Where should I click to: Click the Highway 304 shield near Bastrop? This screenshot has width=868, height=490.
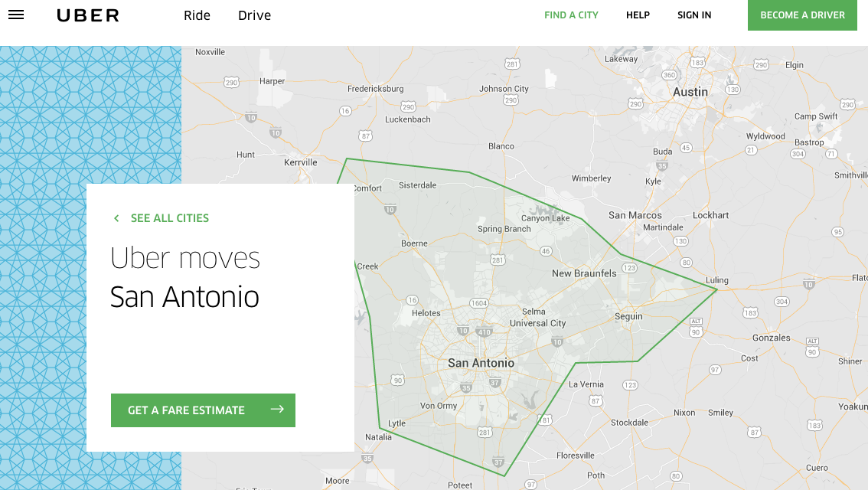pos(798,154)
